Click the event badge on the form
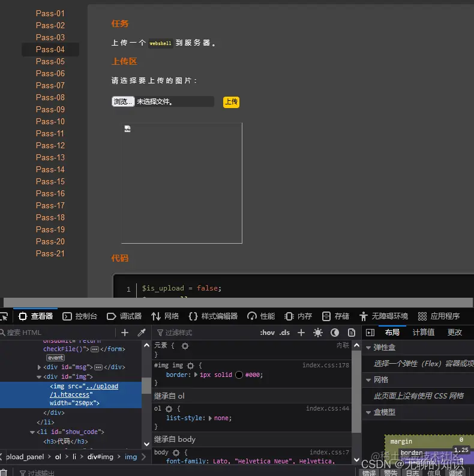 coord(56,358)
